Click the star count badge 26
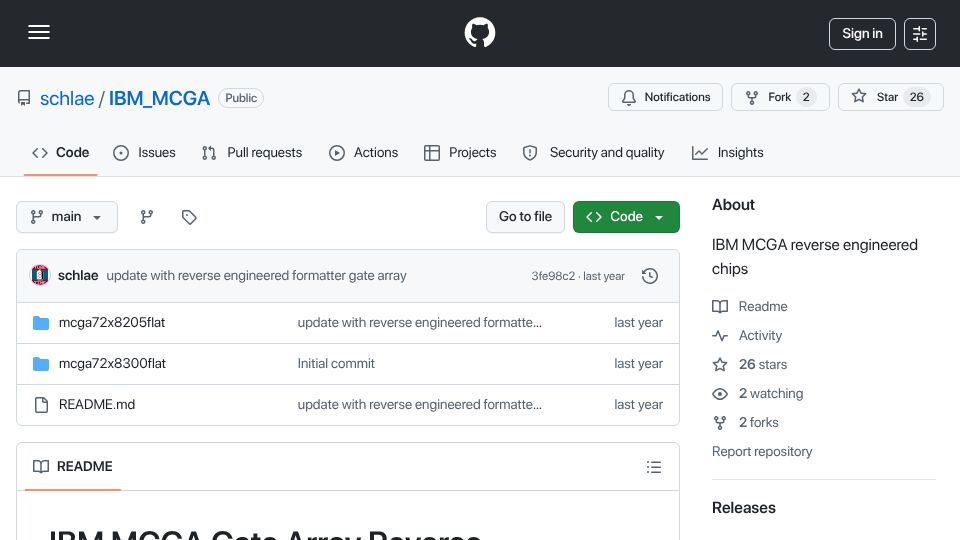This screenshot has height=540, width=960. pos(917,97)
